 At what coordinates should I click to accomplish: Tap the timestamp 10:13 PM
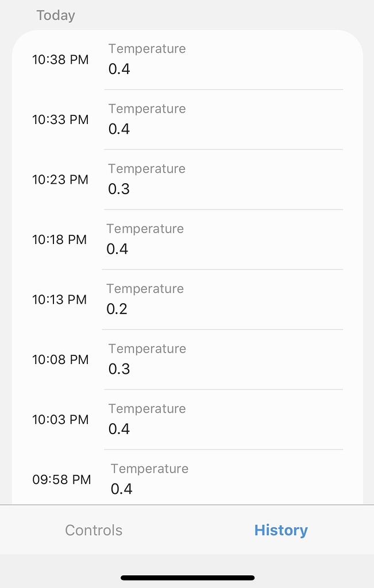pos(60,299)
